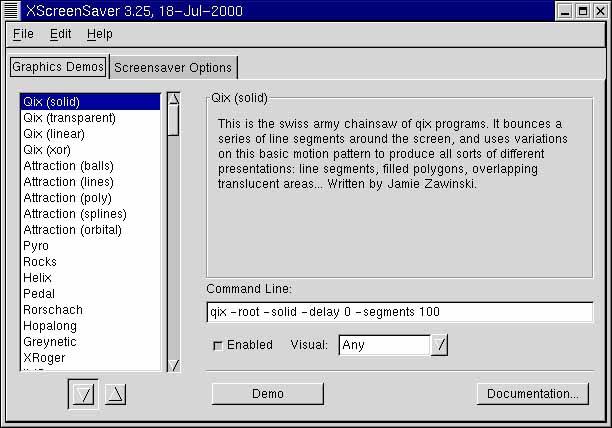
Task: Click in the Command Line text field
Action: [399, 312]
